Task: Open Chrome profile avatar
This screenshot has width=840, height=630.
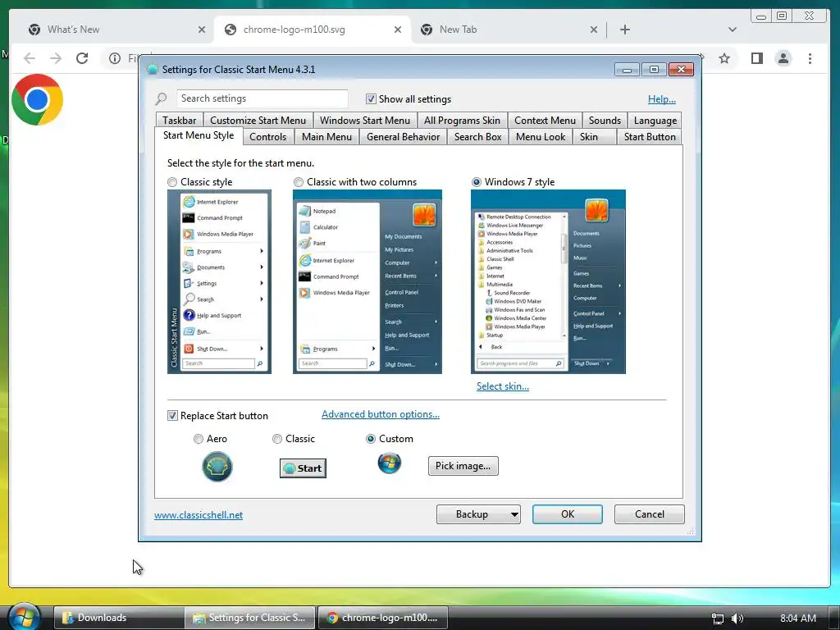Action: (x=783, y=58)
